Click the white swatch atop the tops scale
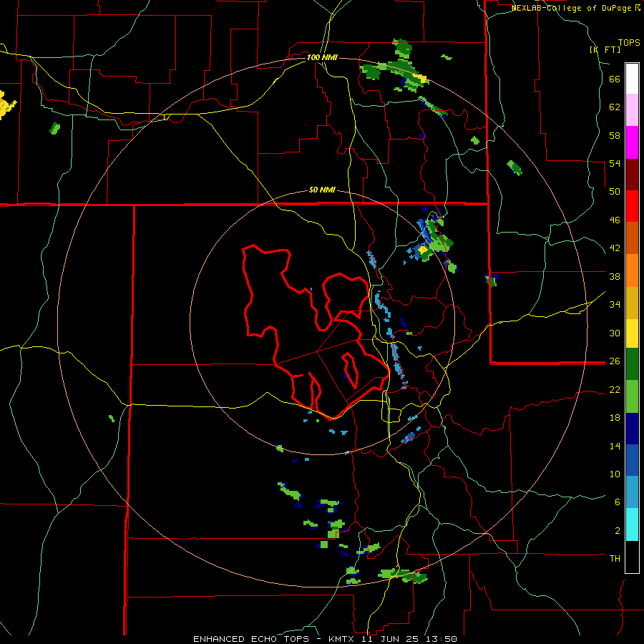The width and height of the screenshot is (644, 644). tap(632, 79)
